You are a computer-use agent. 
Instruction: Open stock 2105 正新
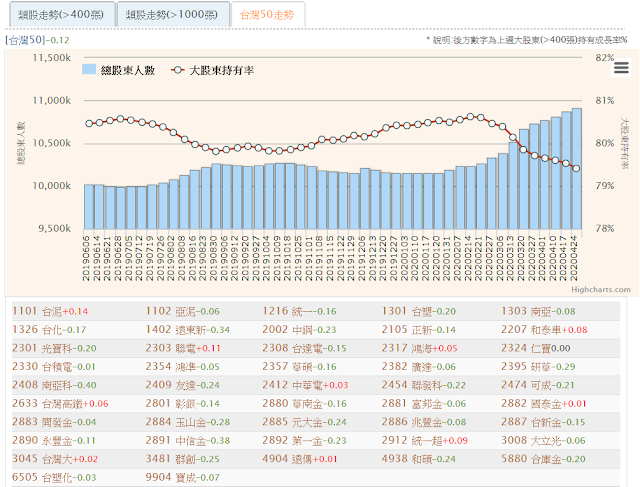[x=407, y=330]
